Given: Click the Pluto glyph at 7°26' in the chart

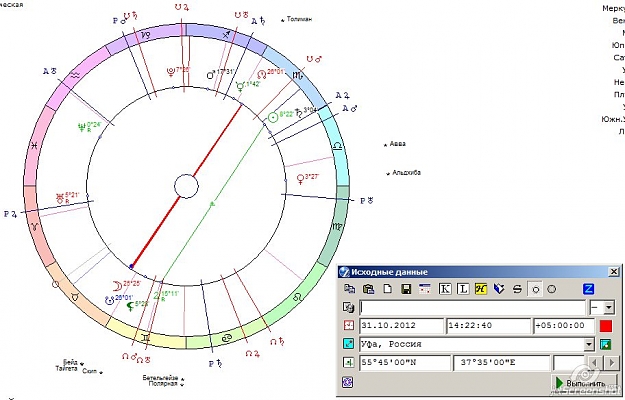Looking at the screenshot, I should (x=171, y=72).
